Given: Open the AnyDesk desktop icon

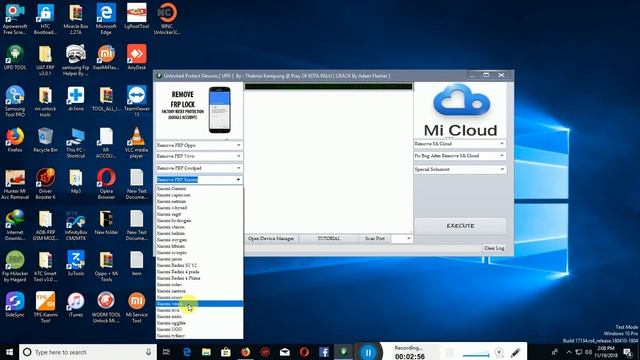Looking at the screenshot, I should 136,57.
